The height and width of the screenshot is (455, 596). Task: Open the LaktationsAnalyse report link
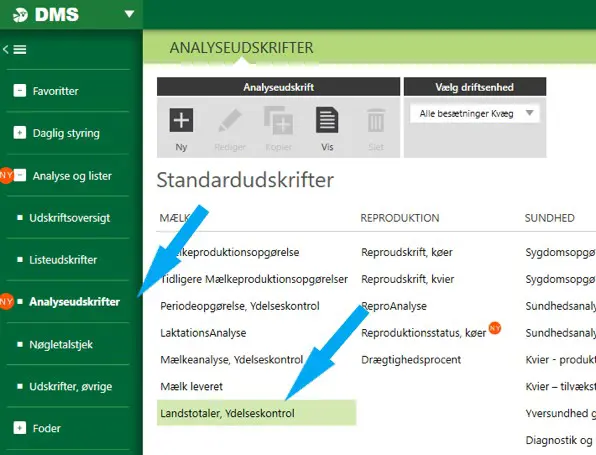point(203,333)
